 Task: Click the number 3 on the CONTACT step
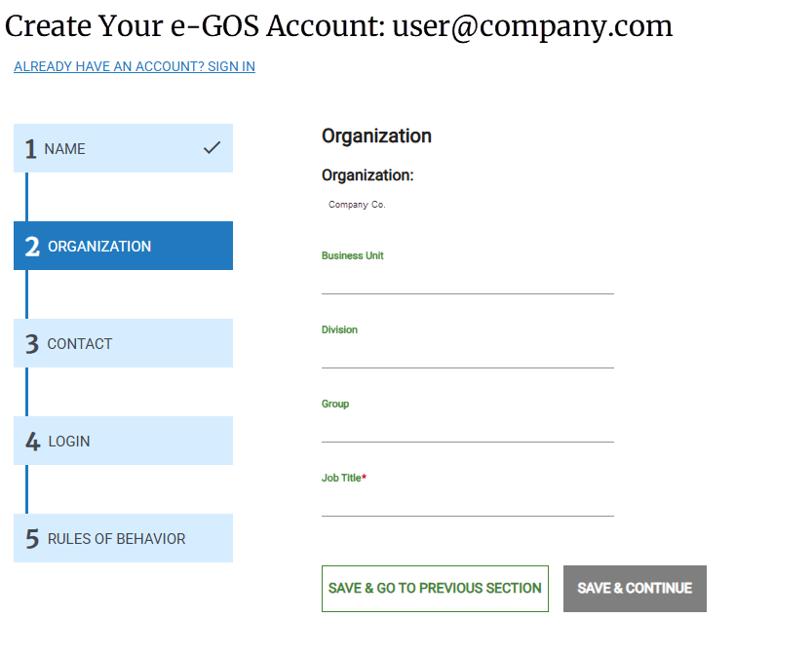(31, 343)
